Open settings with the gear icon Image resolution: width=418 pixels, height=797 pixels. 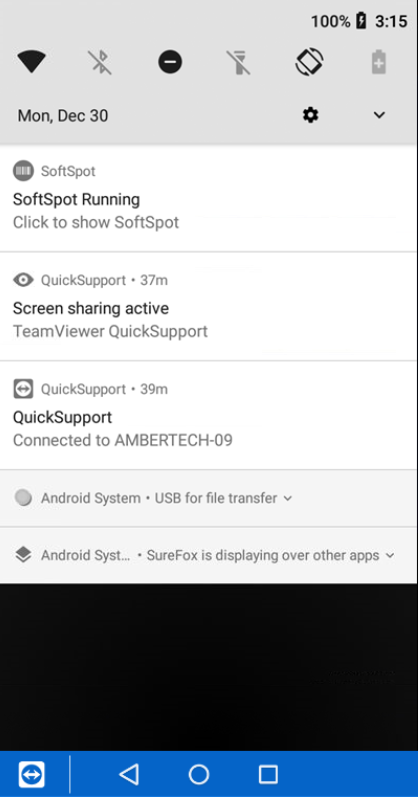pos(310,115)
